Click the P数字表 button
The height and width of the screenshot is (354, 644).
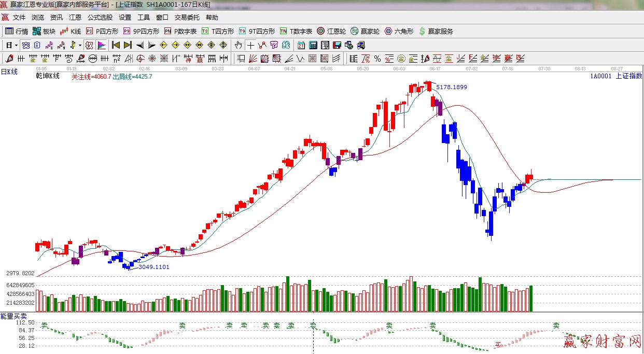pyautogui.click(x=180, y=31)
